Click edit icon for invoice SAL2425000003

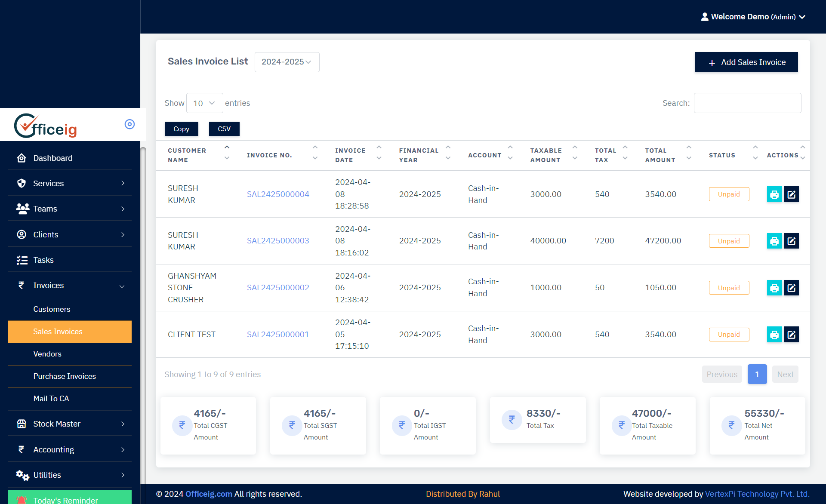(791, 241)
